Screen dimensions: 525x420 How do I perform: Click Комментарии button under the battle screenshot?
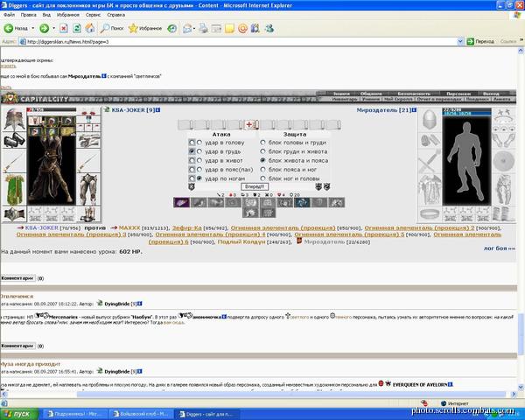pos(17,278)
